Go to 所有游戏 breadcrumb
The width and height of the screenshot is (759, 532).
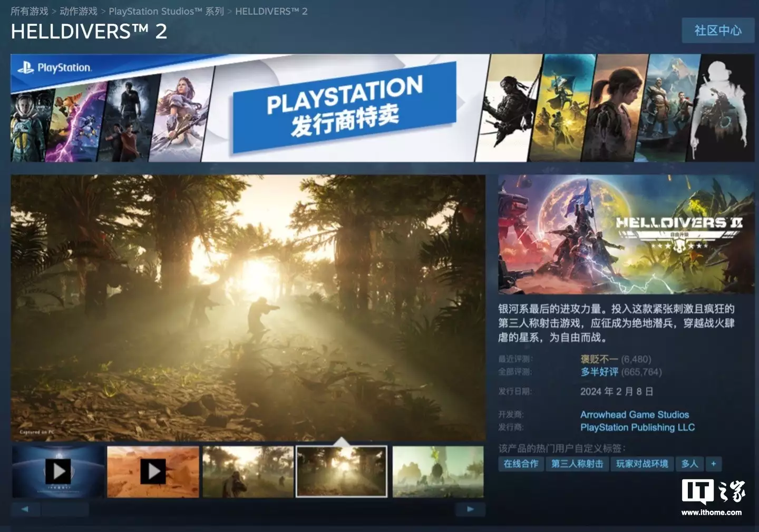(29, 11)
